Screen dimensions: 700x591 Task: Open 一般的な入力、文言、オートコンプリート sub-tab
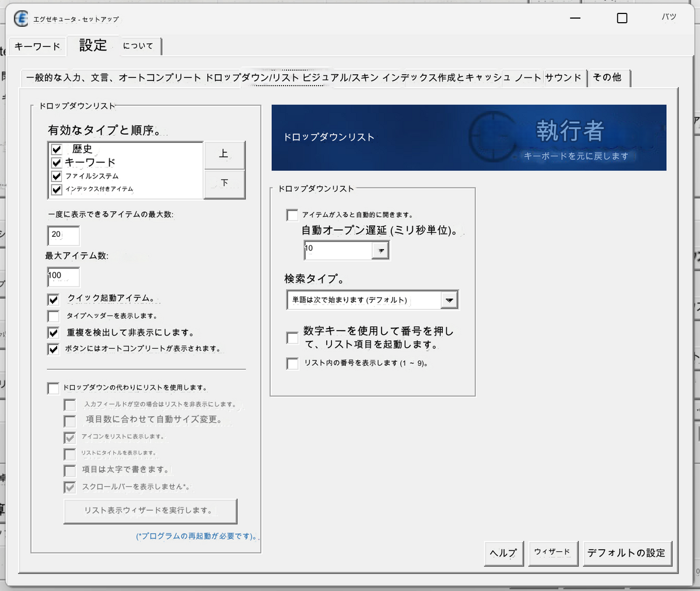point(113,78)
